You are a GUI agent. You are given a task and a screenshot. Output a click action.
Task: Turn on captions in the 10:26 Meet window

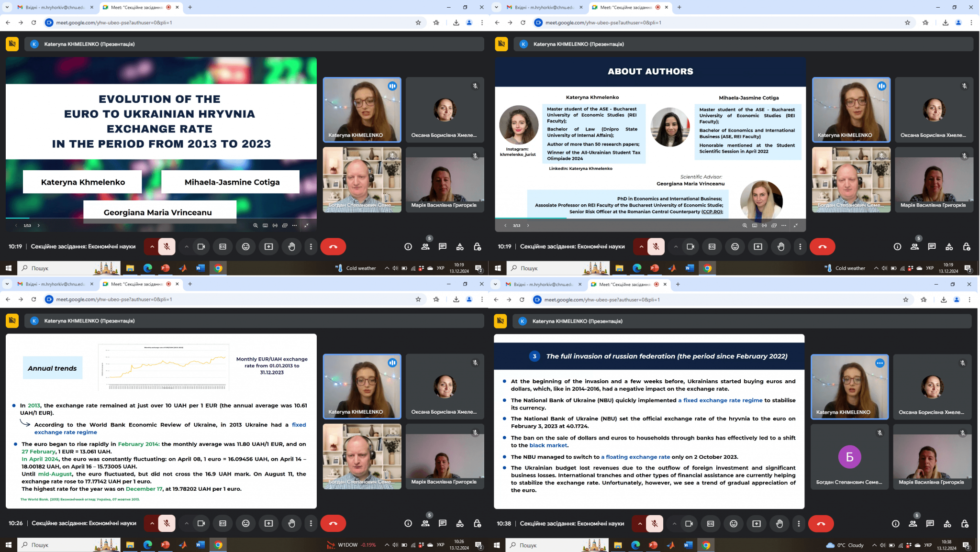point(223,523)
